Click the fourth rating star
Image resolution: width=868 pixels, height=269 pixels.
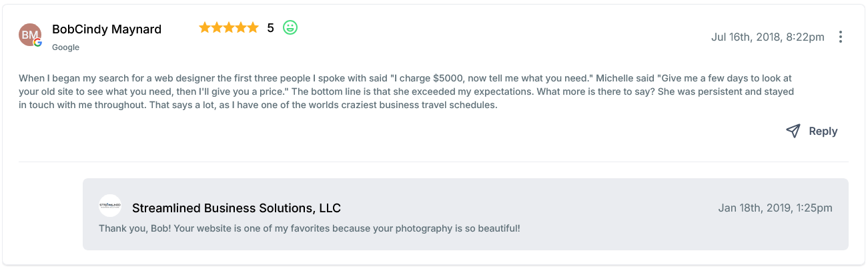240,28
